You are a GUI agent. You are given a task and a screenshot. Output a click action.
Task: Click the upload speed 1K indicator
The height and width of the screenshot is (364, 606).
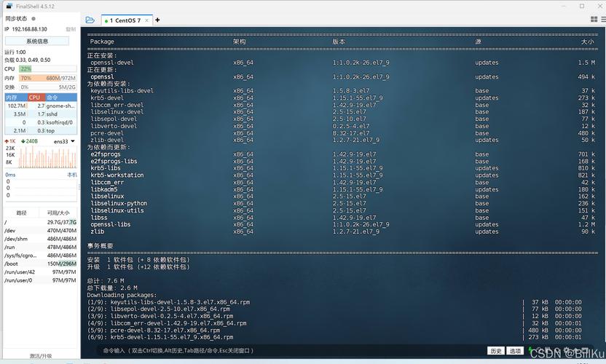(10, 141)
